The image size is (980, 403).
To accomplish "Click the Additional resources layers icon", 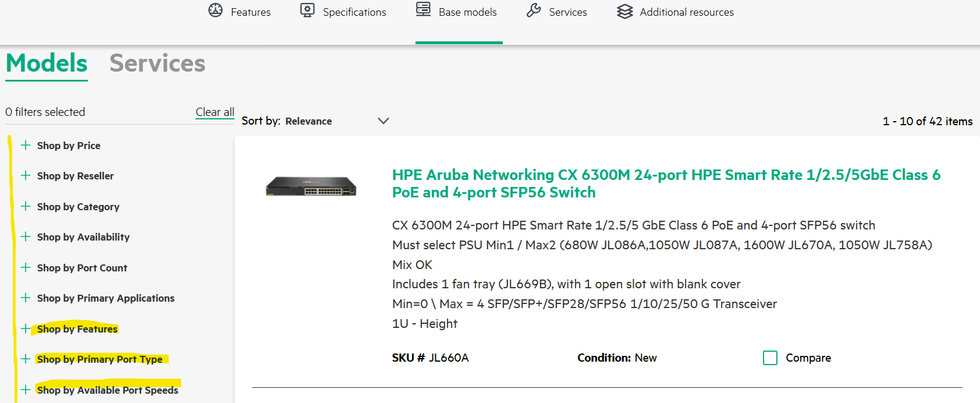I will 624,12.
